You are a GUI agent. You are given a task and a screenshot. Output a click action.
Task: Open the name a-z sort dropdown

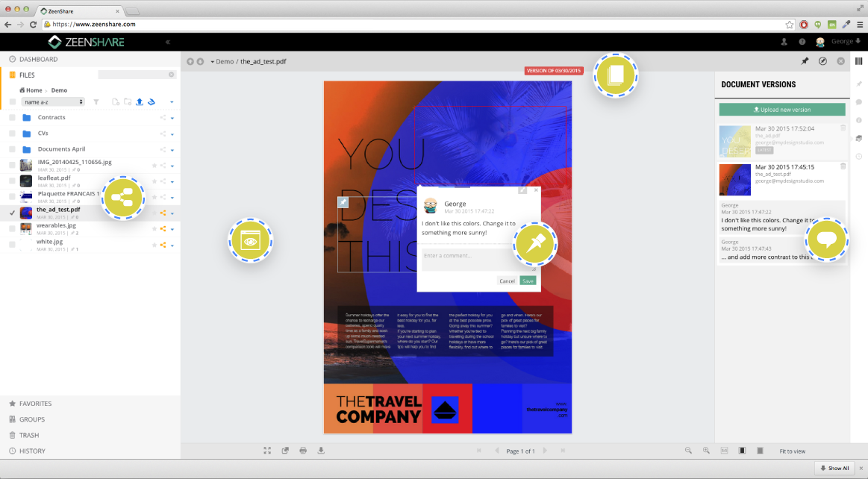[x=52, y=101]
